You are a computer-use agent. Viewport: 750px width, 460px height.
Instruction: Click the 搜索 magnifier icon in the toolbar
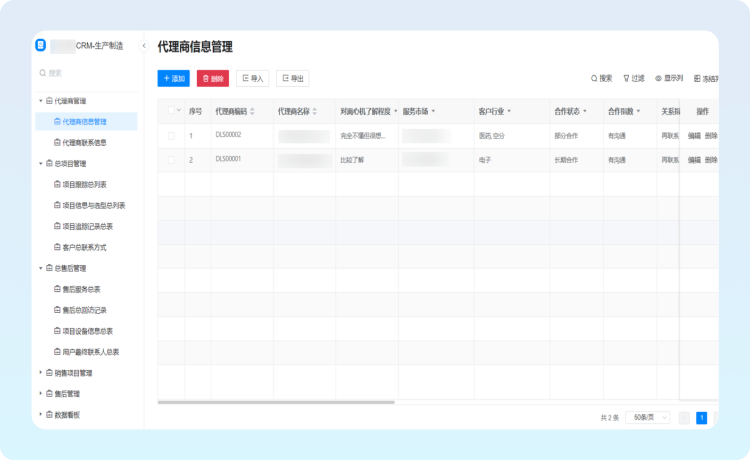point(594,78)
